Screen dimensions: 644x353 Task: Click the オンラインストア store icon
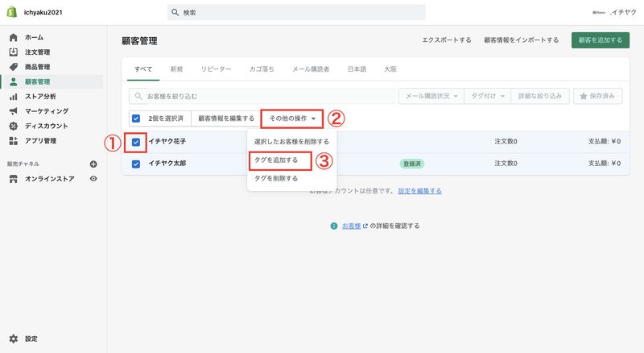point(14,179)
